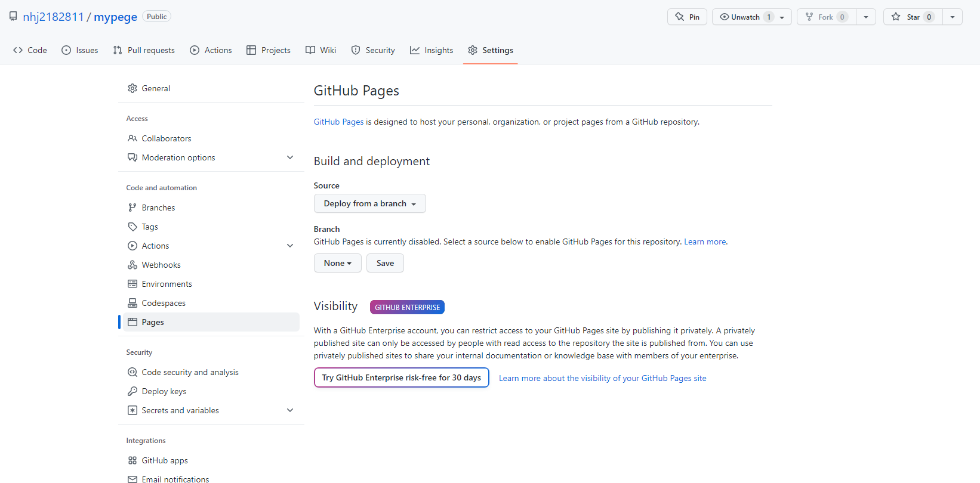This screenshot has height=483, width=980.
Task: Click the Settings gear icon in the top navigation
Action: (473, 50)
